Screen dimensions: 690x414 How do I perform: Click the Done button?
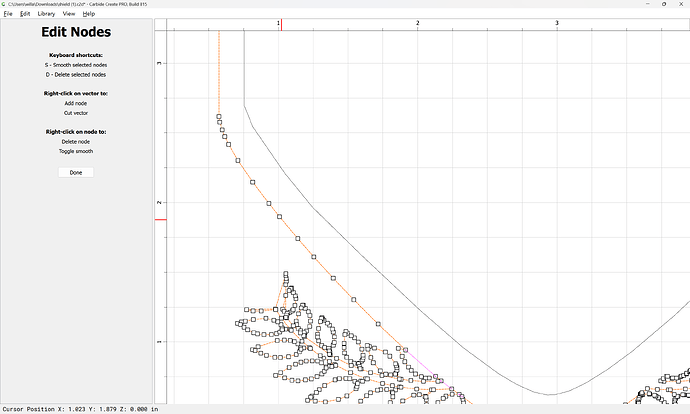(76, 172)
